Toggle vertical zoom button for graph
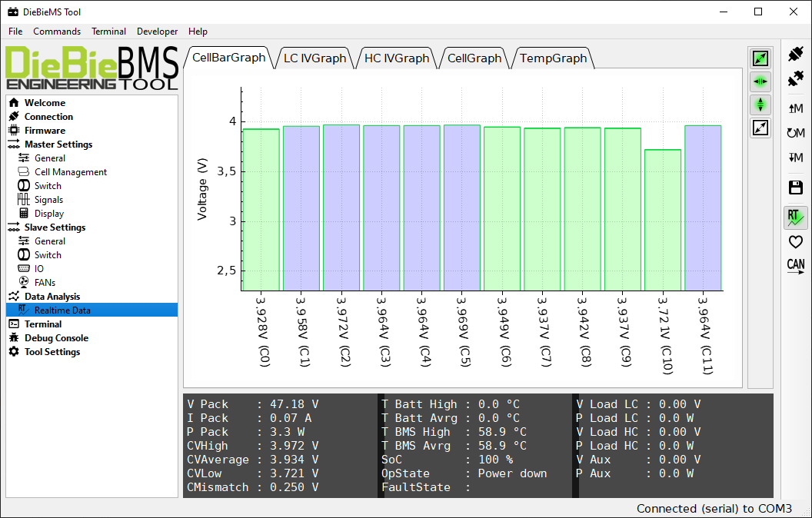 click(760, 105)
